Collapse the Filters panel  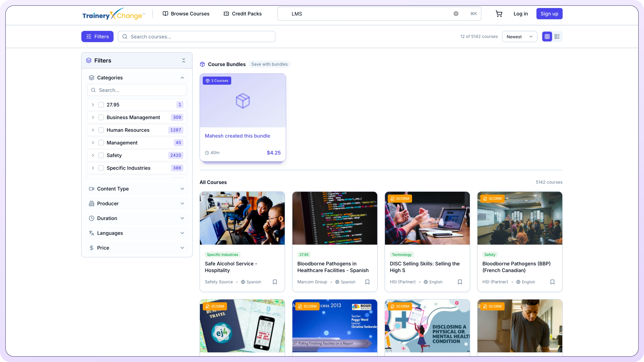pyautogui.click(x=184, y=60)
